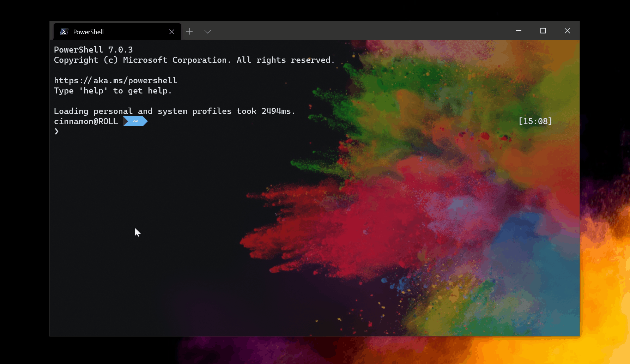
Task: Click the Copyright Microsoft Corporation line
Action: 194,60
